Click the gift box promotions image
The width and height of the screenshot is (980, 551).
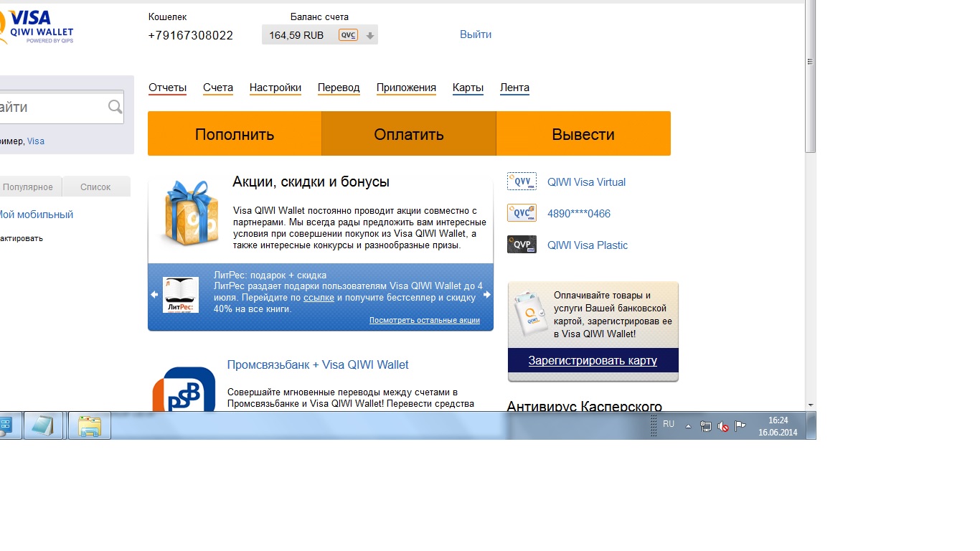click(188, 212)
